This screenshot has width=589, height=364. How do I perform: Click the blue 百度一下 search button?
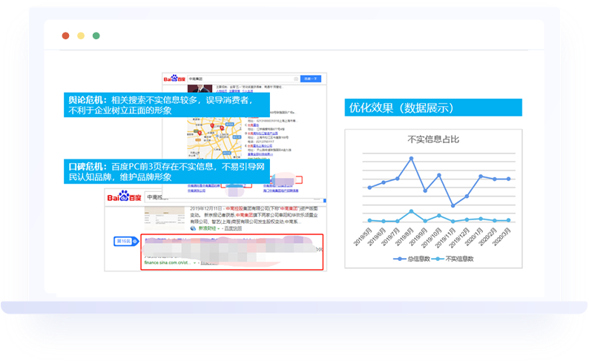point(311,79)
